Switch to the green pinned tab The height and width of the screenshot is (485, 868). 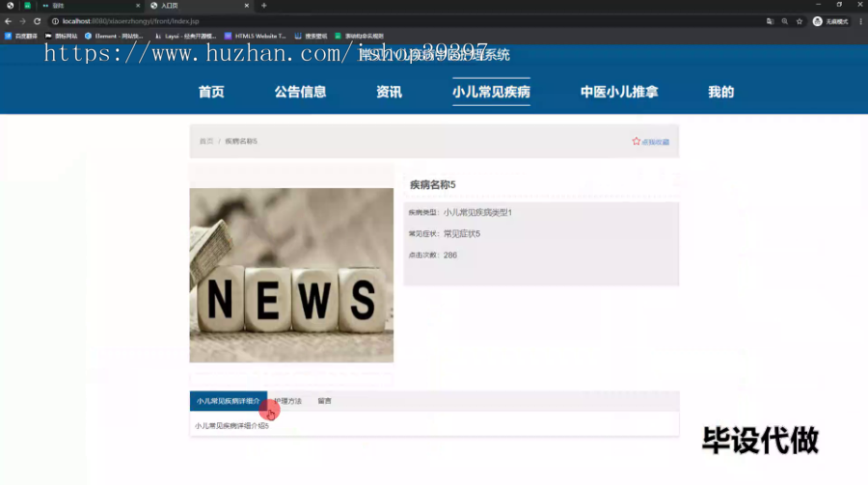pos(27,6)
